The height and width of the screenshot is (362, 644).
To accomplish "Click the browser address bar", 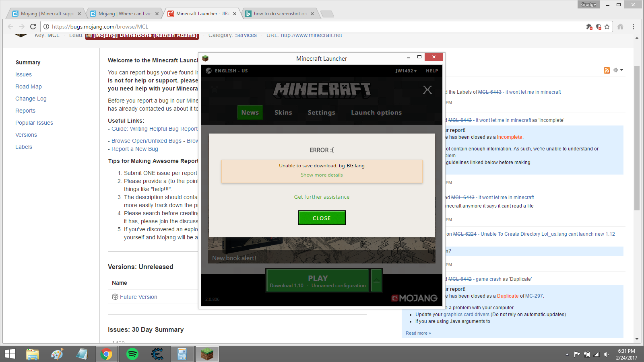I will tap(314, 27).
